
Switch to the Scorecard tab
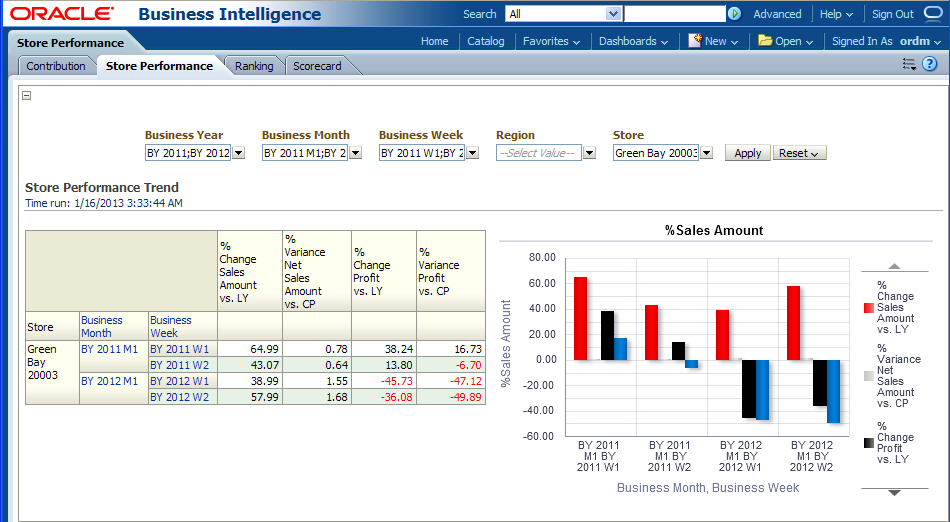pos(317,66)
